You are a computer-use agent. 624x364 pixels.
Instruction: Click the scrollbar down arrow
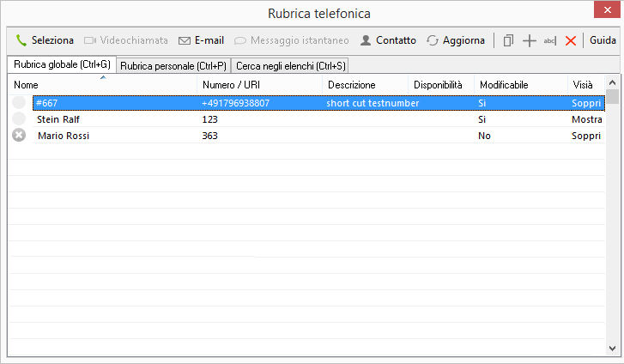pyautogui.click(x=612, y=348)
